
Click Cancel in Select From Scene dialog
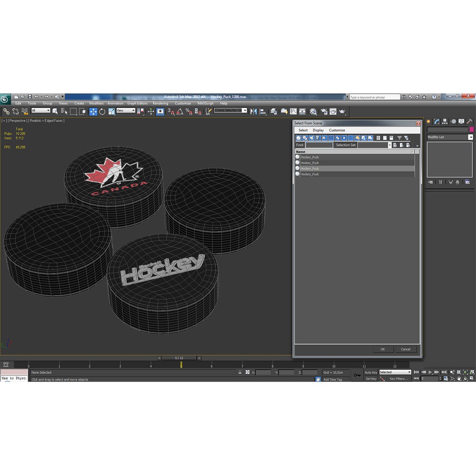pos(405,349)
